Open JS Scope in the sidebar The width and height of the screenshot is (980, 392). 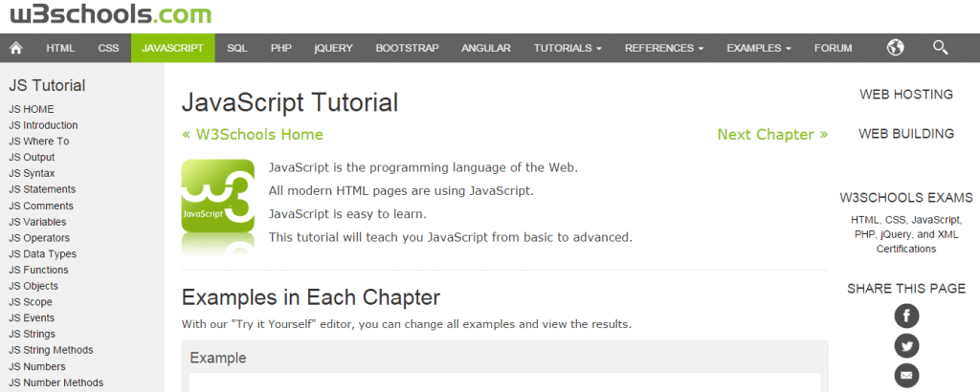coord(31,302)
